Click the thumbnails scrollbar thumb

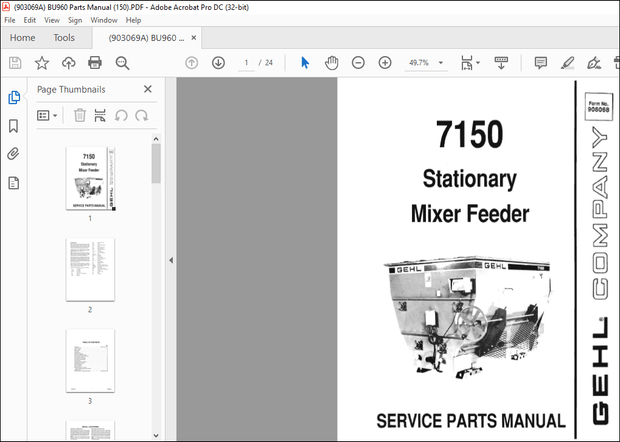point(156,163)
